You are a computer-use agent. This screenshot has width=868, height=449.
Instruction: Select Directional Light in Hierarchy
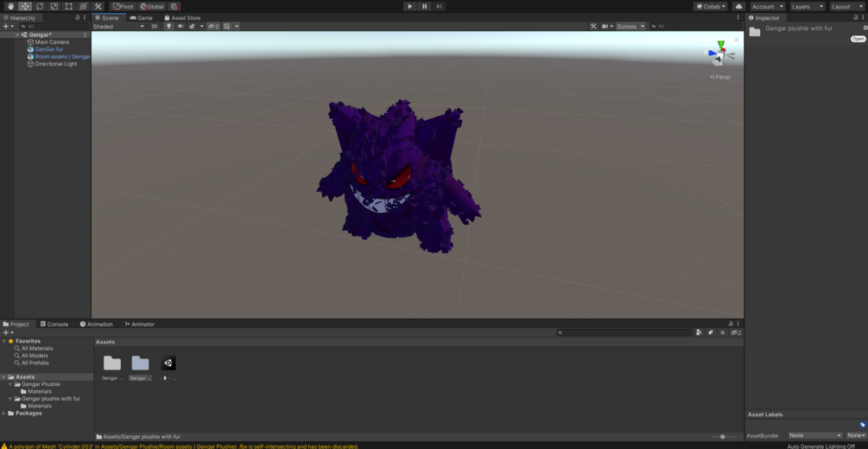tap(56, 64)
